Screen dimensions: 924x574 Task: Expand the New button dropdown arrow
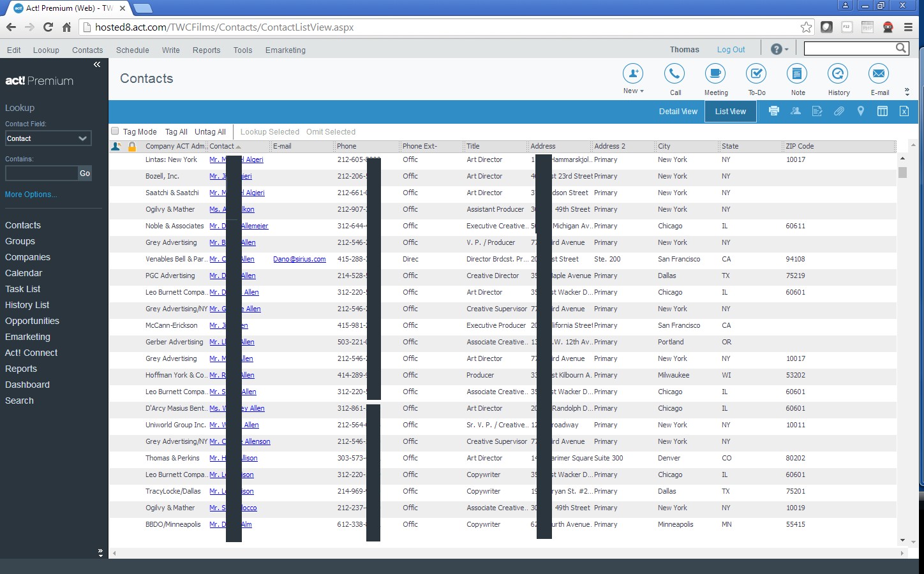(x=642, y=91)
